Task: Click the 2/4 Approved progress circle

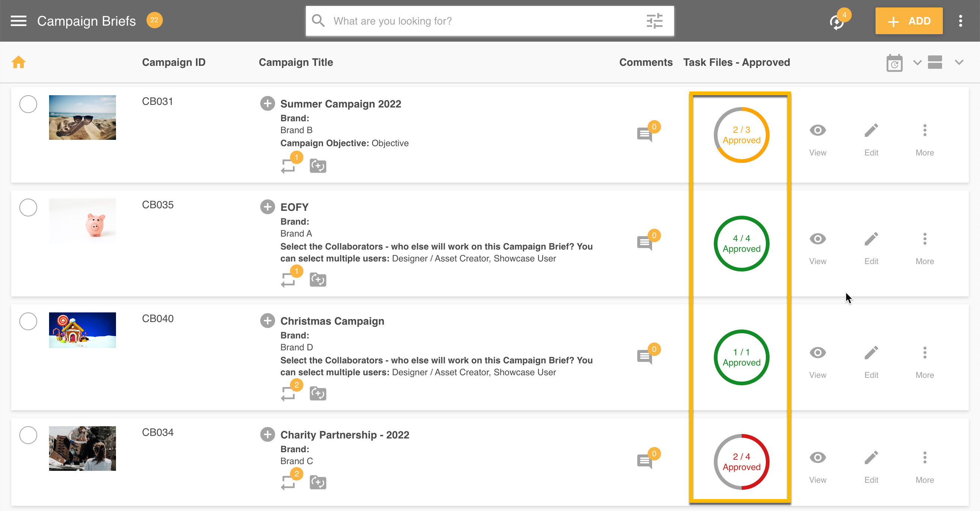Action: pyautogui.click(x=741, y=462)
